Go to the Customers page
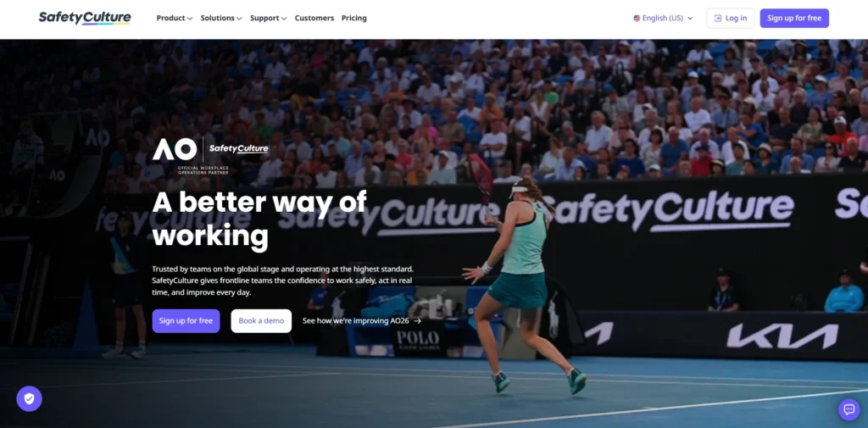 314,19
